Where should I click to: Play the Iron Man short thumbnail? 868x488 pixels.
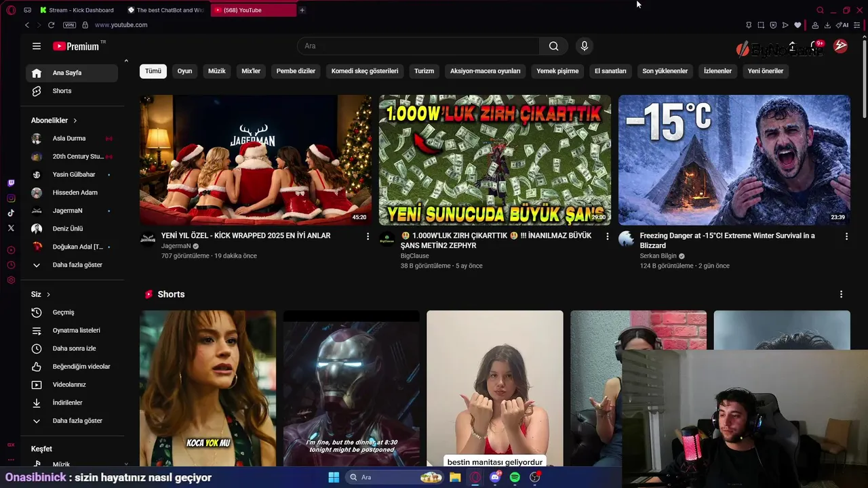pyautogui.click(x=351, y=388)
